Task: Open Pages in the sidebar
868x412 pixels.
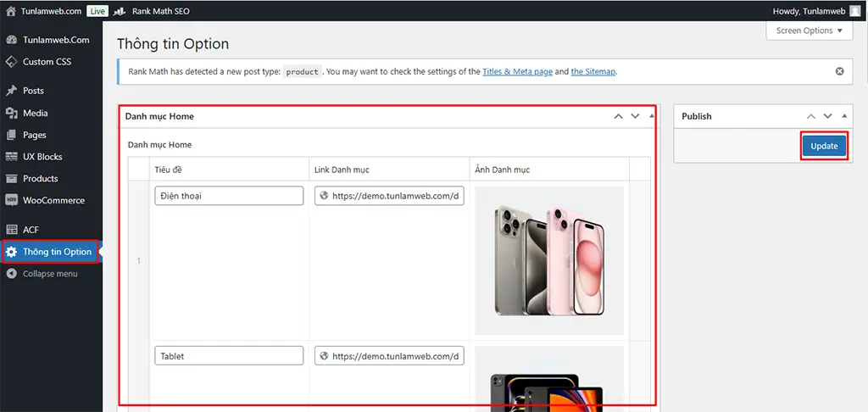Action: pyautogui.click(x=34, y=135)
